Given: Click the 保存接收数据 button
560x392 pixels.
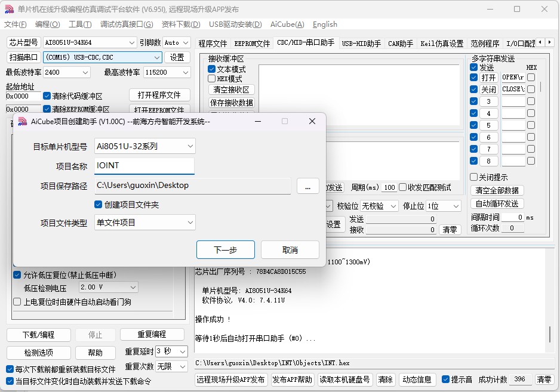Looking at the screenshot, I should coord(231,103).
